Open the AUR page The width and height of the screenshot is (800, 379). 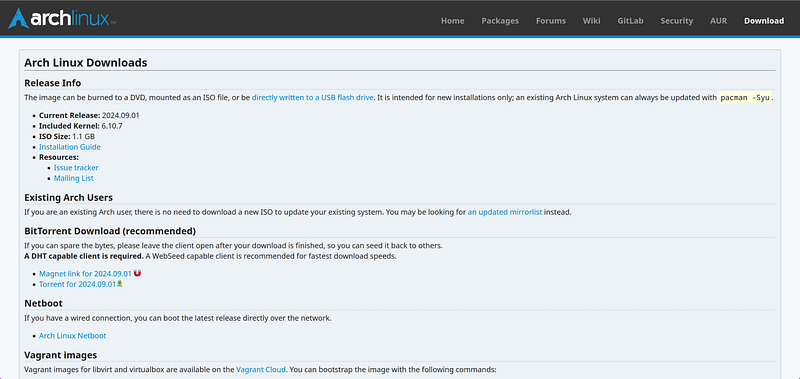pyautogui.click(x=718, y=21)
